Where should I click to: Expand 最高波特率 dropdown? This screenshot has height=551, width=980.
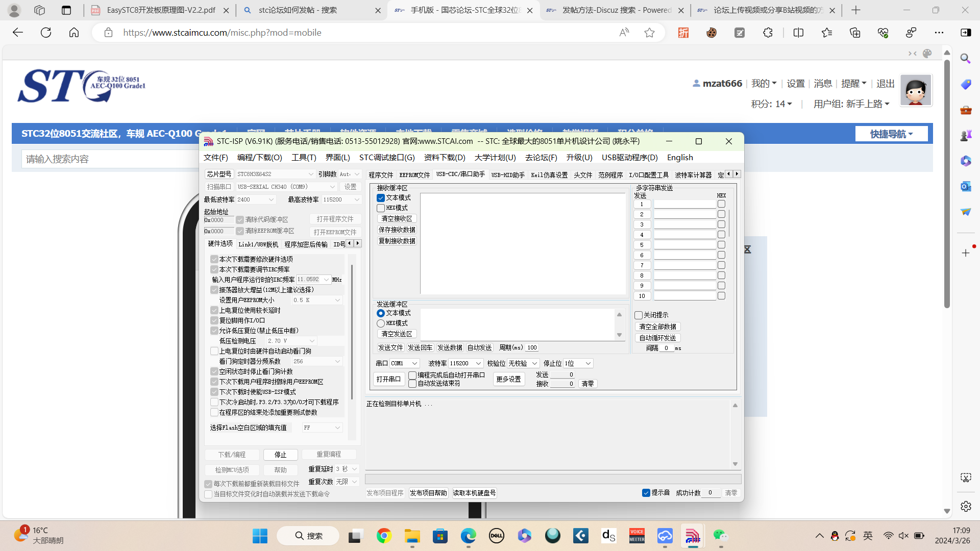(x=357, y=199)
